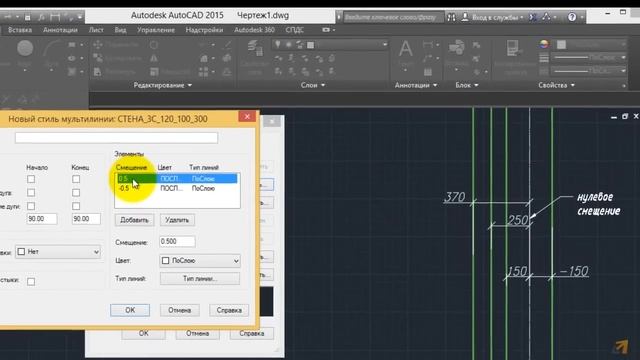Switch to the Лист tab

(96, 30)
